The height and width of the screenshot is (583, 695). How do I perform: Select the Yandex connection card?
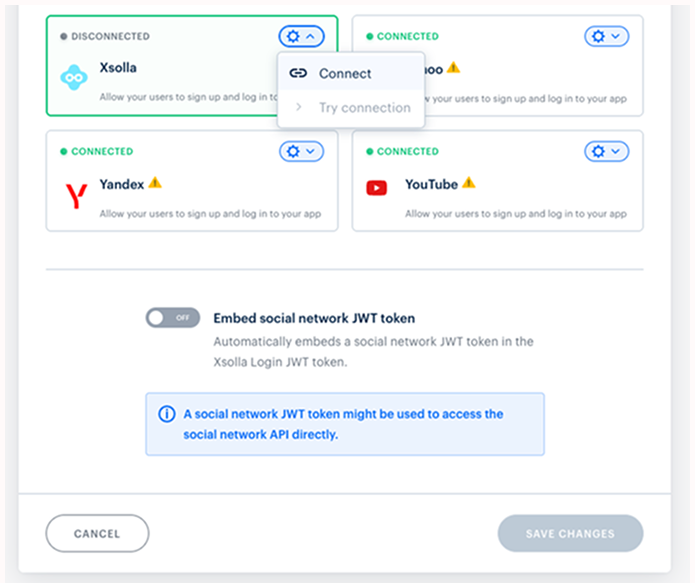click(192, 181)
